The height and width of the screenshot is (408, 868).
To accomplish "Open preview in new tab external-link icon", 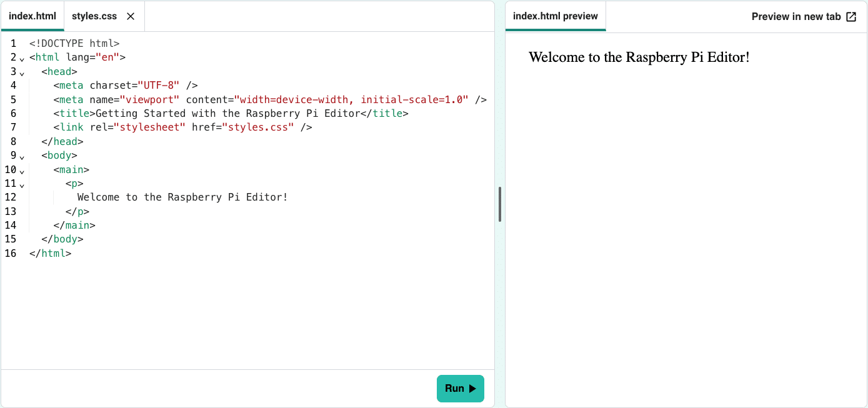I will point(851,17).
